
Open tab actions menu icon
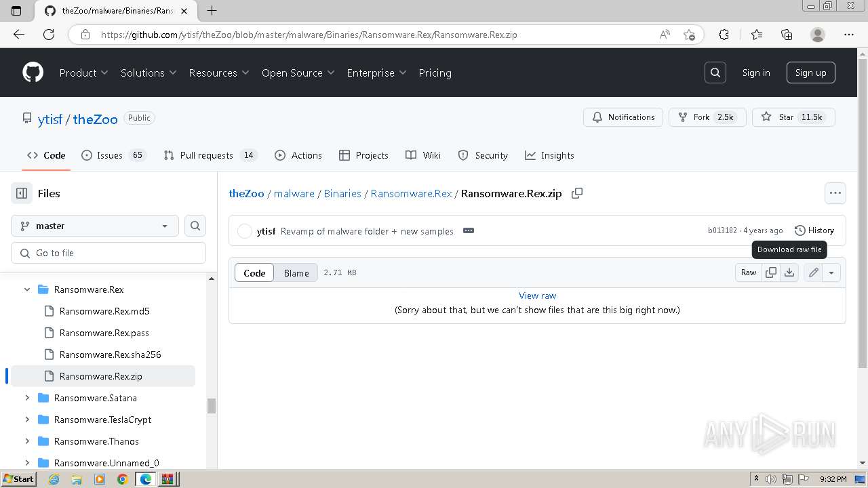17,11
